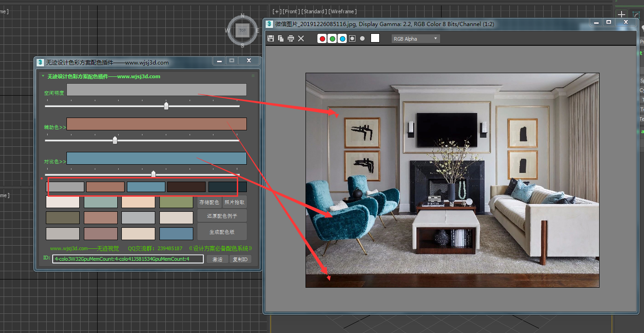Click the 照片拾取 button
The height and width of the screenshot is (333, 644).
(x=235, y=202)
